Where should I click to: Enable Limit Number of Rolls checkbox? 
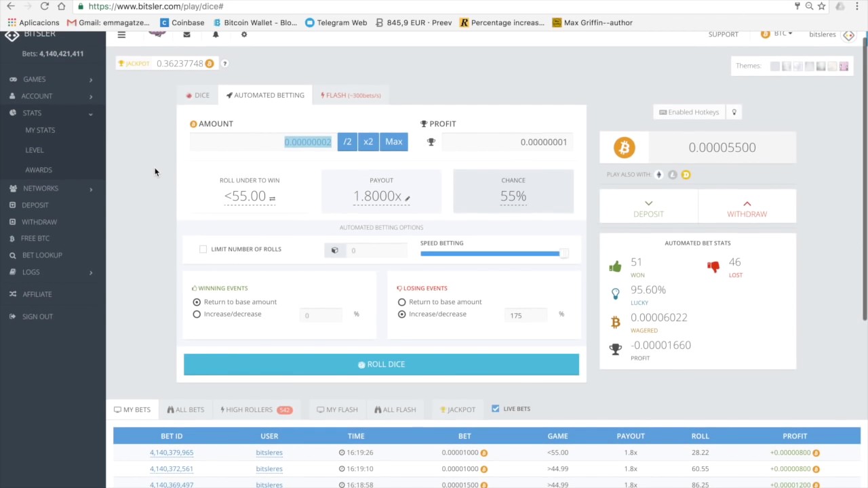pos(203,249)
